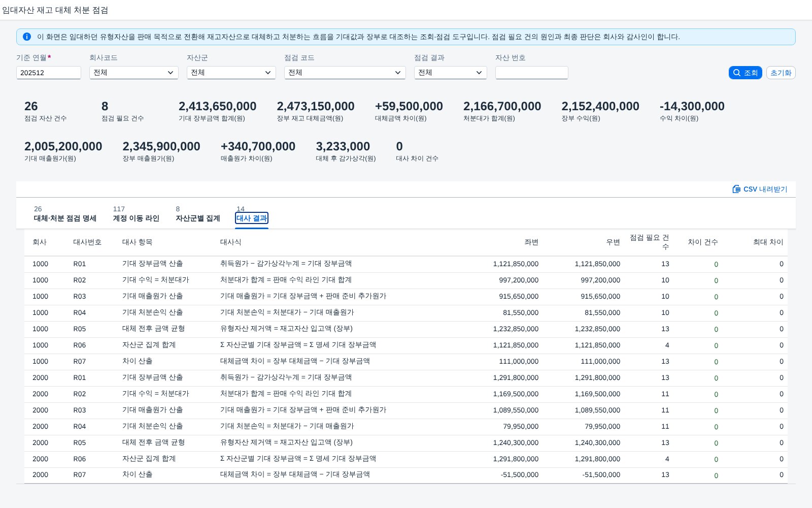The height and width of the screenshot is (508, 812).
Task: Click the 자산 번호 input field
Action: pos(532,73)
